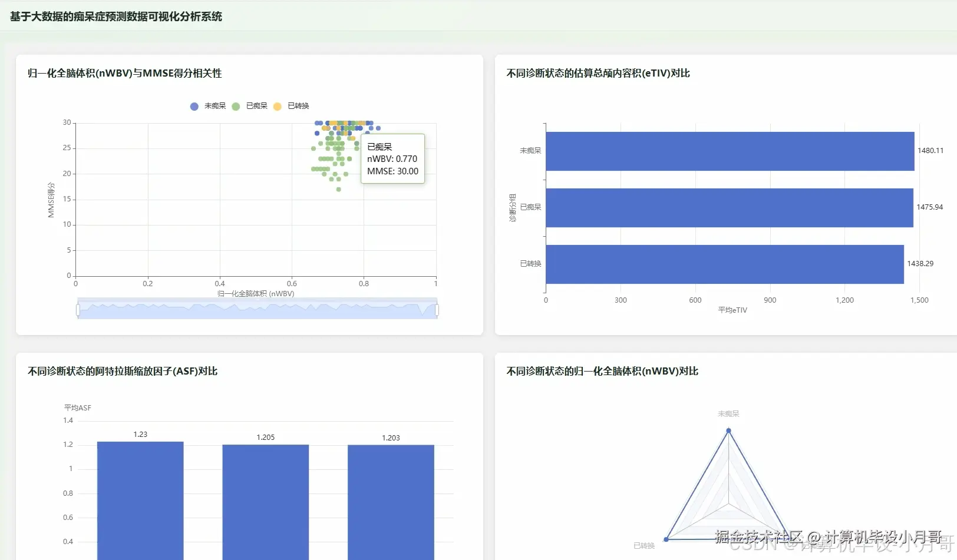Toggle the 已痴呆 legend item
This screenshot has height=560, width=957.
(250, 106)
